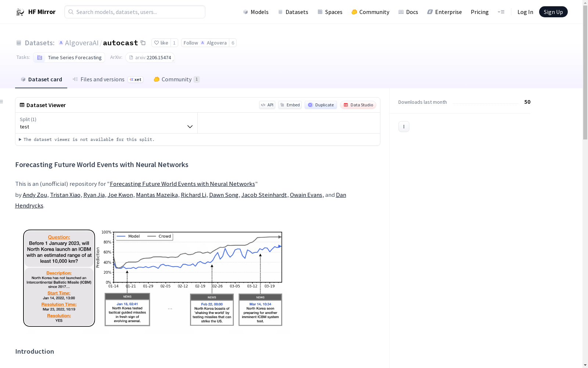Screen dimensions: 588x368
Task: Click the follower count 6
Action: pos(233,43)
